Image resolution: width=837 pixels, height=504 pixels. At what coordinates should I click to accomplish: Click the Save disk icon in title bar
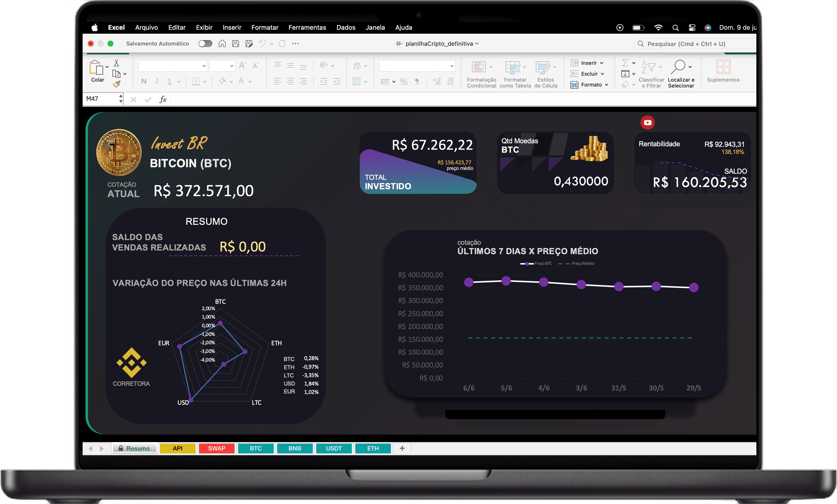235,43
